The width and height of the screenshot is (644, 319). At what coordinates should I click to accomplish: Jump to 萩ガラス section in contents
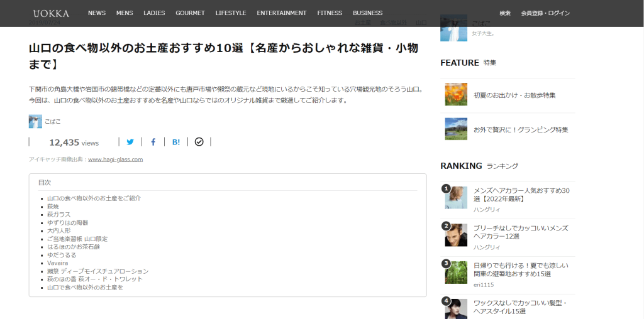58,214
